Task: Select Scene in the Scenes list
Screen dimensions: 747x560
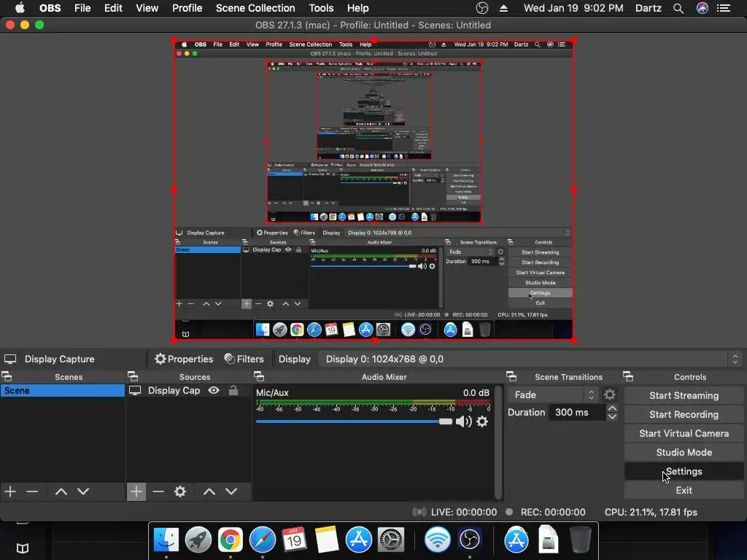Action: [63, 391]
